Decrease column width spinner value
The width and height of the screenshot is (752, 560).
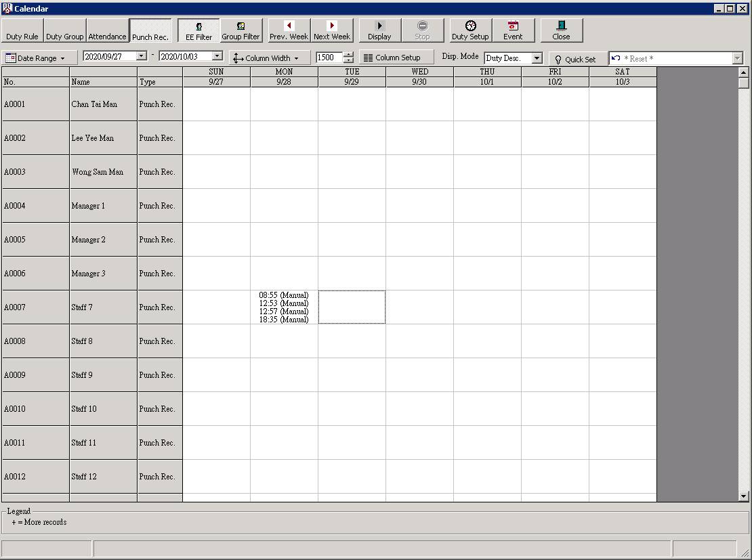coord(349,61)
